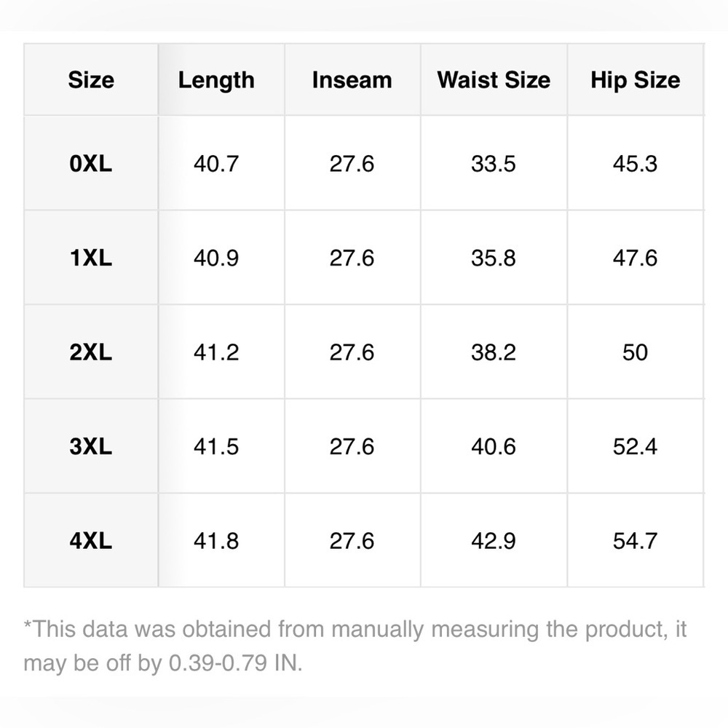Select the 45.3 hip size cell
Screen dimensions: 728x728
click(x=635, y=164)
